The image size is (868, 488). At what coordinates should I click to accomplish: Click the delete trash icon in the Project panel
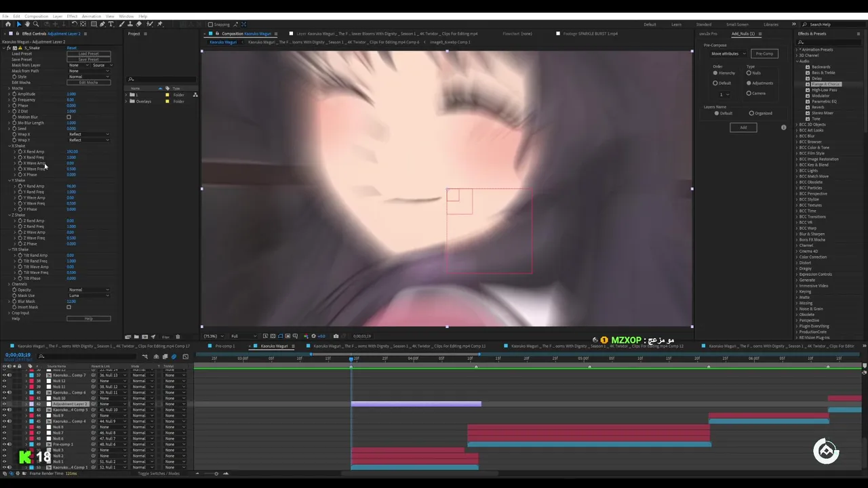(178, 336)
